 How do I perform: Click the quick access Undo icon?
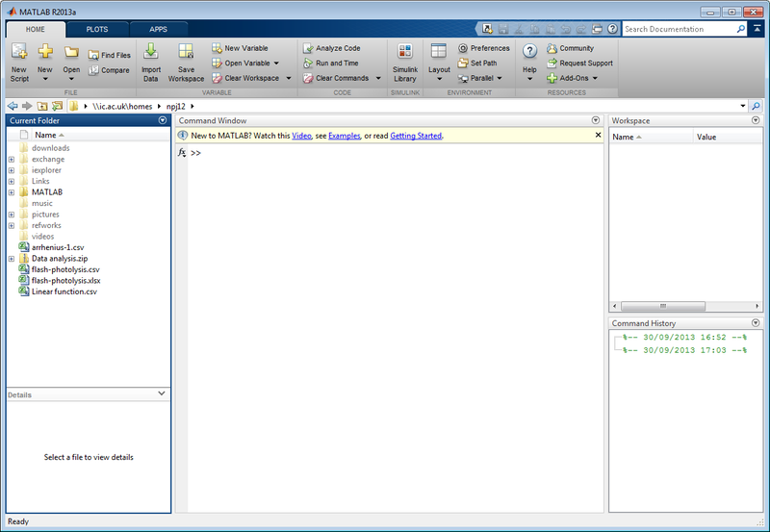(565, 29)
